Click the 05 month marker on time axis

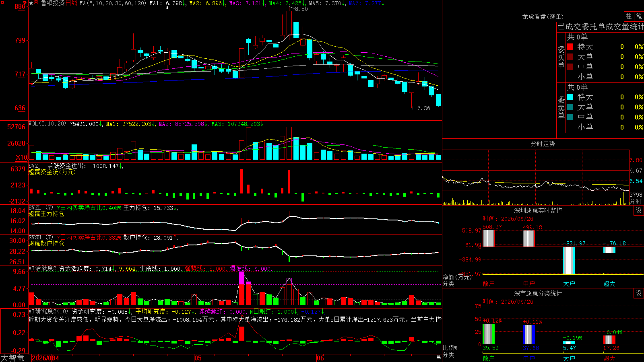[198, 358]
